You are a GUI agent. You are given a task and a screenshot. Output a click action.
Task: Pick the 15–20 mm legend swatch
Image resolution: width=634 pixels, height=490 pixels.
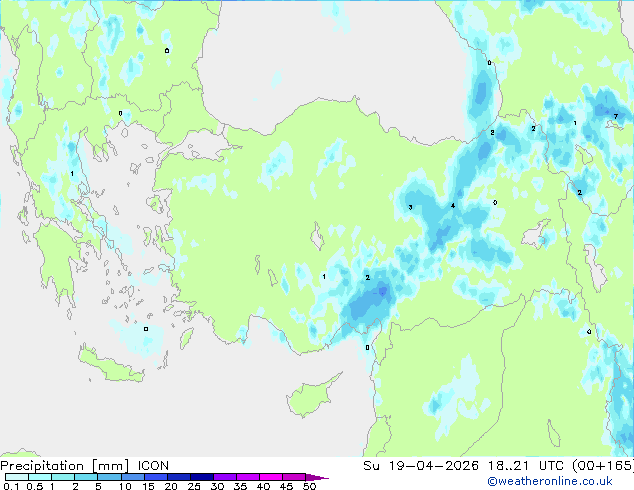point(155,477)
